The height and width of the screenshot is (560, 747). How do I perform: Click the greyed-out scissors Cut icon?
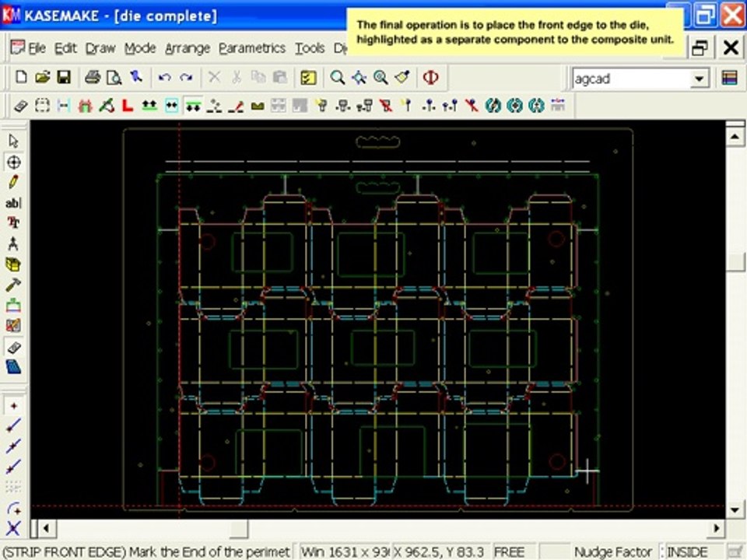coord(237,77)
